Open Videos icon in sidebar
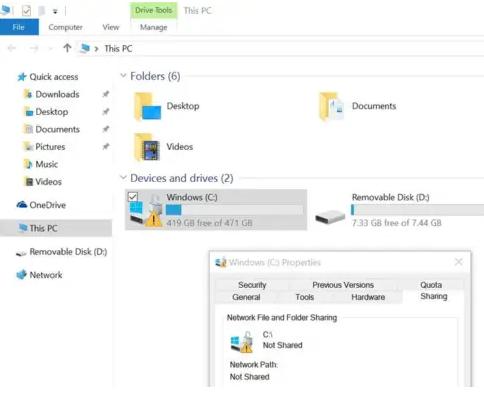Viewport: 484px width, 397px height. point(29,182)
